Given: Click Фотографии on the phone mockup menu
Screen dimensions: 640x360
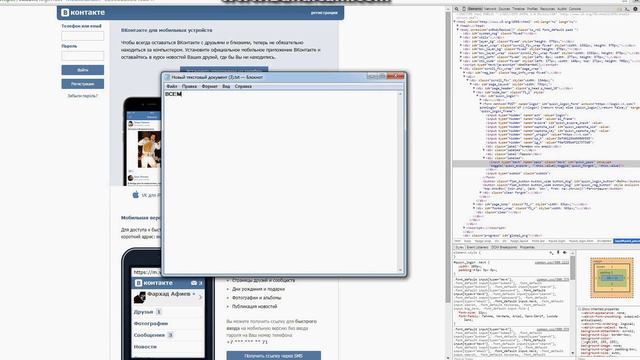Looking at the screenshot, I should coord(151,323).
